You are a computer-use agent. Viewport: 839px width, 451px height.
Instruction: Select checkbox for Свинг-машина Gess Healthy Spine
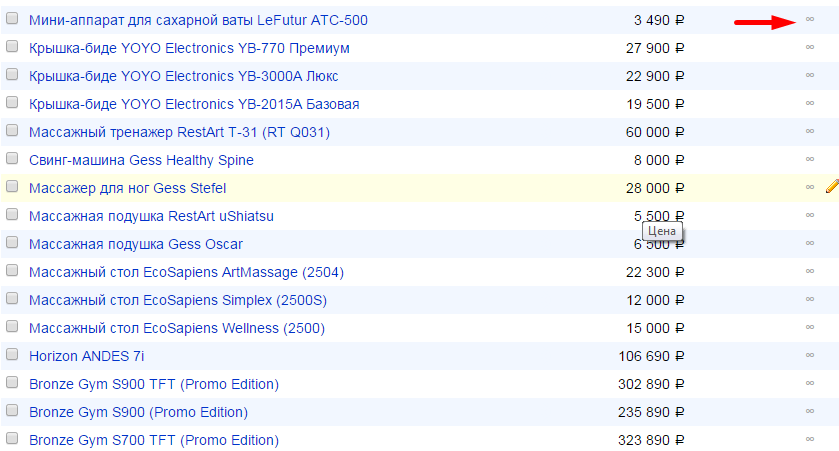click(12, 158)
